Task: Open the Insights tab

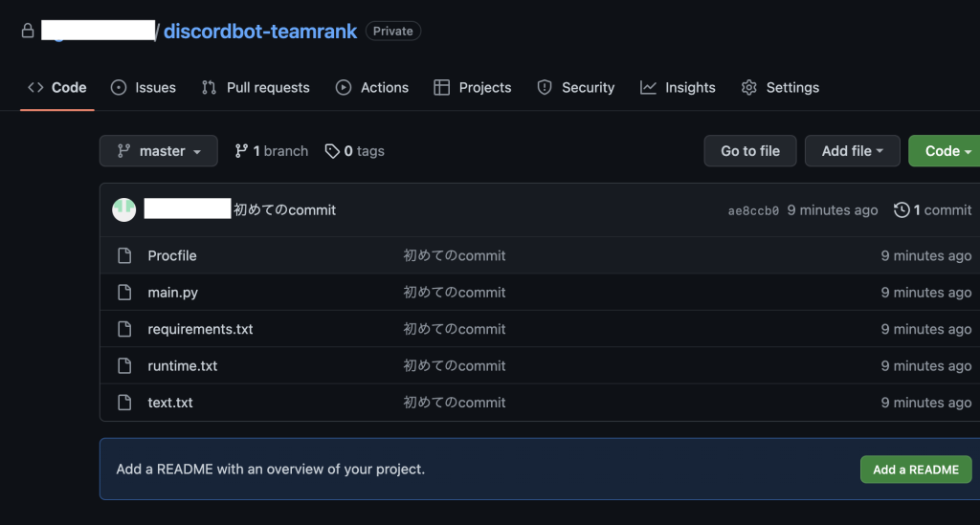Action: click(x=678, y=87)
